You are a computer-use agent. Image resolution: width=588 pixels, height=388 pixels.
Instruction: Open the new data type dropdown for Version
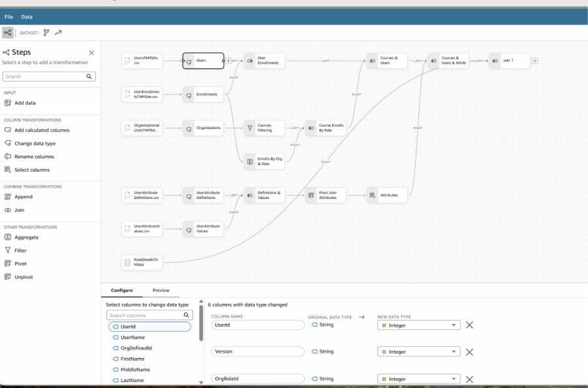click(x=419, y=351)
